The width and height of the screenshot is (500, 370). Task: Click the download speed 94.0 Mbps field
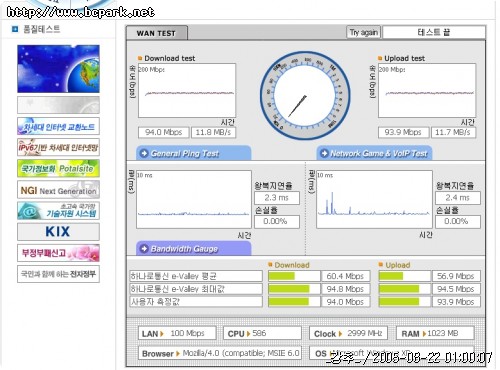point(164,132)
